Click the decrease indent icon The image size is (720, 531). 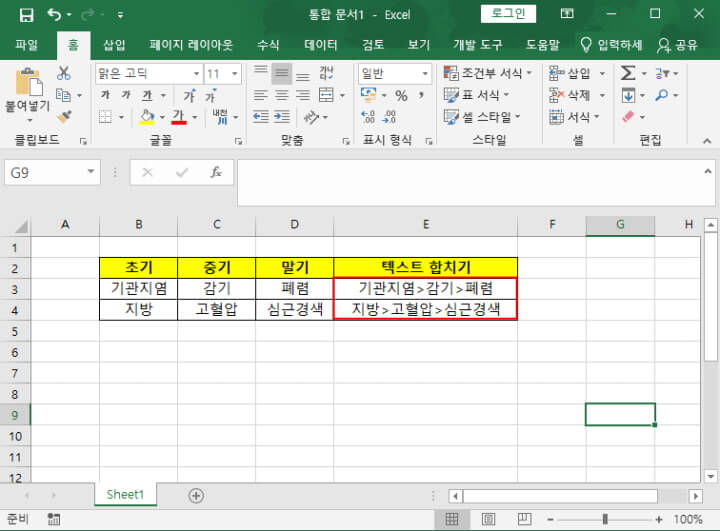(260, 117)
